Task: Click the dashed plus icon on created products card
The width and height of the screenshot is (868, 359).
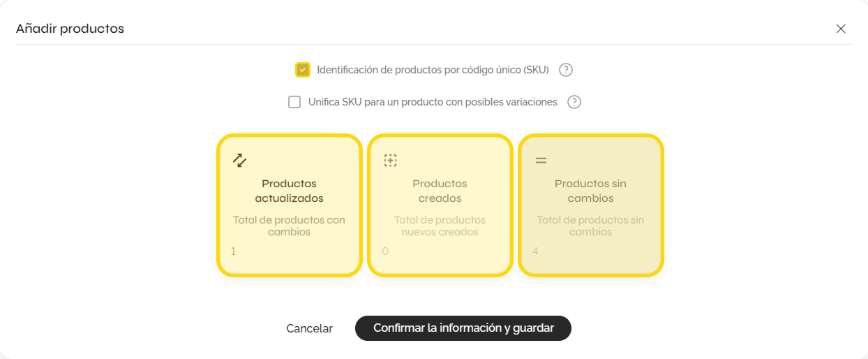Action: click(x=390, y=161)
